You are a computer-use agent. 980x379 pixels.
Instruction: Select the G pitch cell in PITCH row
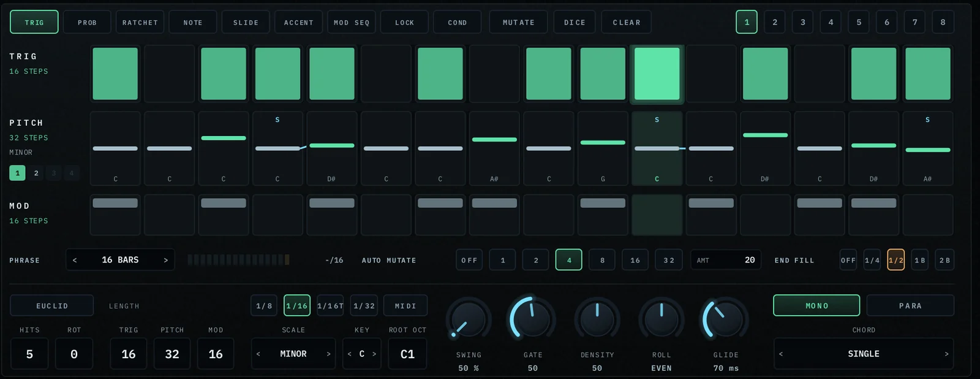coord(603,148)
